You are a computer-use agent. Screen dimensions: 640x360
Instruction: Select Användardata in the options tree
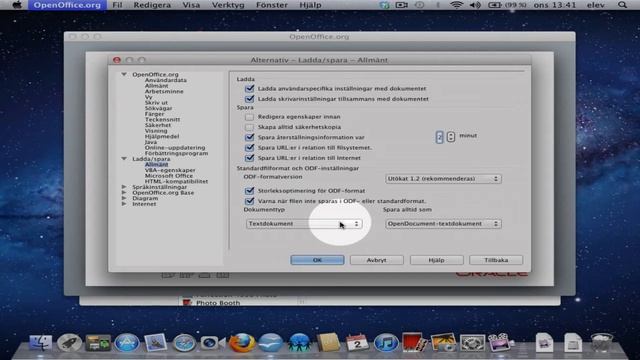coord(166,80)
